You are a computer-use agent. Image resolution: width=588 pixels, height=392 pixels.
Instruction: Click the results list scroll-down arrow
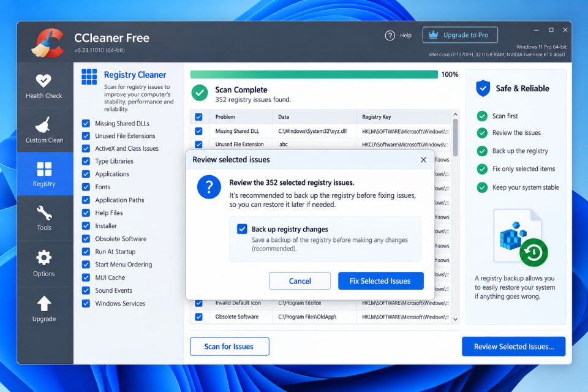point(455,319)
